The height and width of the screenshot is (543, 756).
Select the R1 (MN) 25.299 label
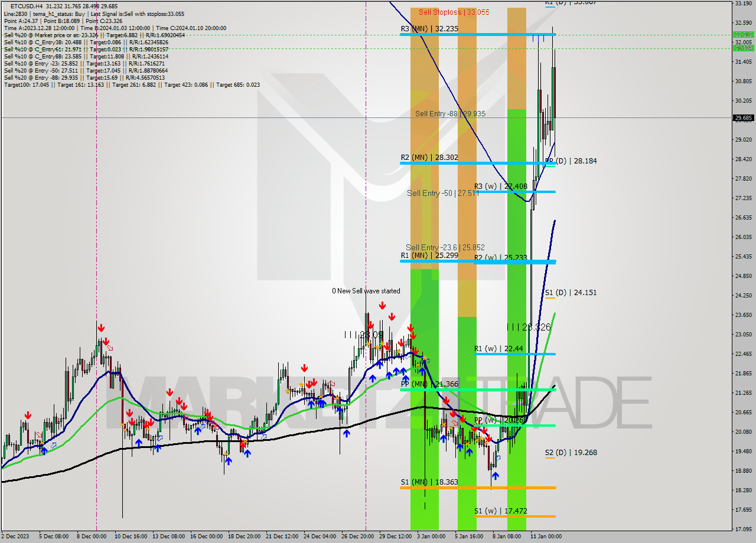pos(429,255)
